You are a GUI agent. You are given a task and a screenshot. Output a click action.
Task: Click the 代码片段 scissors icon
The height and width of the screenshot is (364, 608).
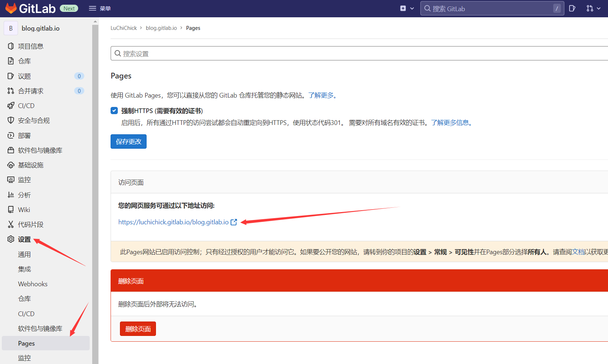coord(11,224)
